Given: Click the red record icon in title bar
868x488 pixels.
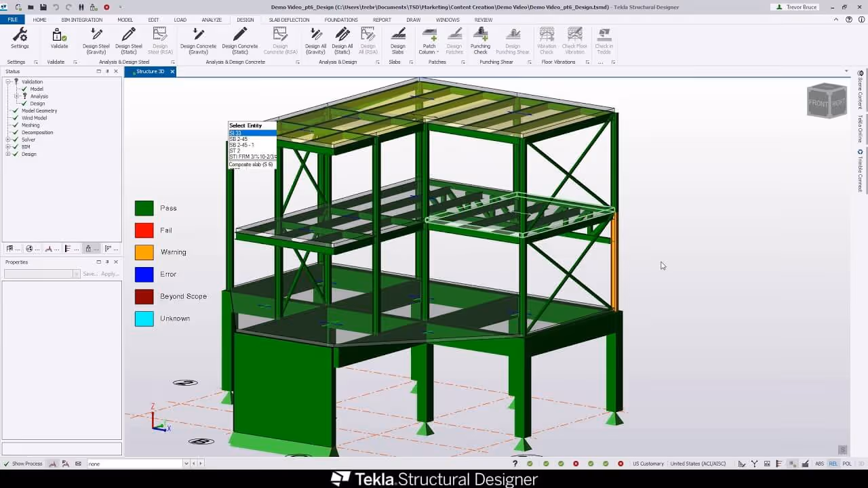Looking at the screenshot, I should pyautogui.click(x=106, y=7).
